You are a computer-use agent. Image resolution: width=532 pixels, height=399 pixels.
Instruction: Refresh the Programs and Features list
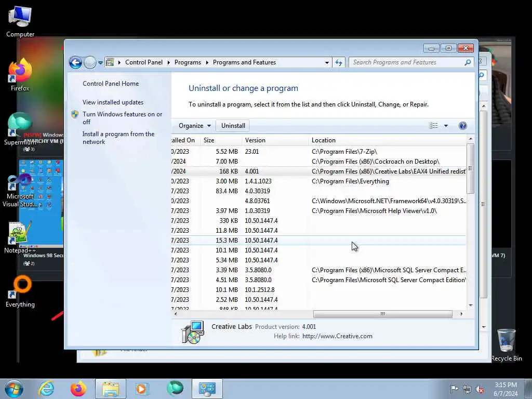pyautogui.click(x=339, y=62)
